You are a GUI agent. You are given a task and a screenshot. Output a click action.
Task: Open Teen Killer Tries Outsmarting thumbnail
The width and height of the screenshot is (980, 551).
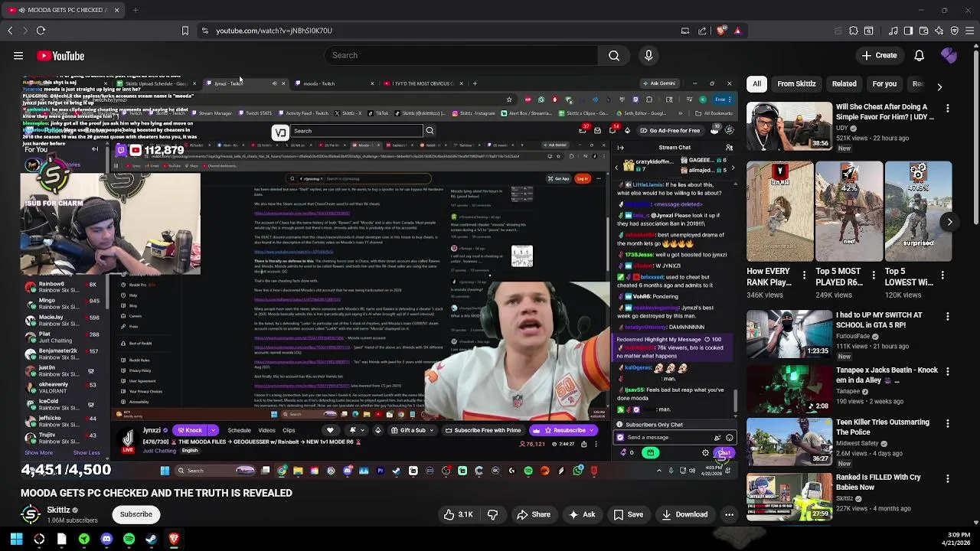(789, 441)
